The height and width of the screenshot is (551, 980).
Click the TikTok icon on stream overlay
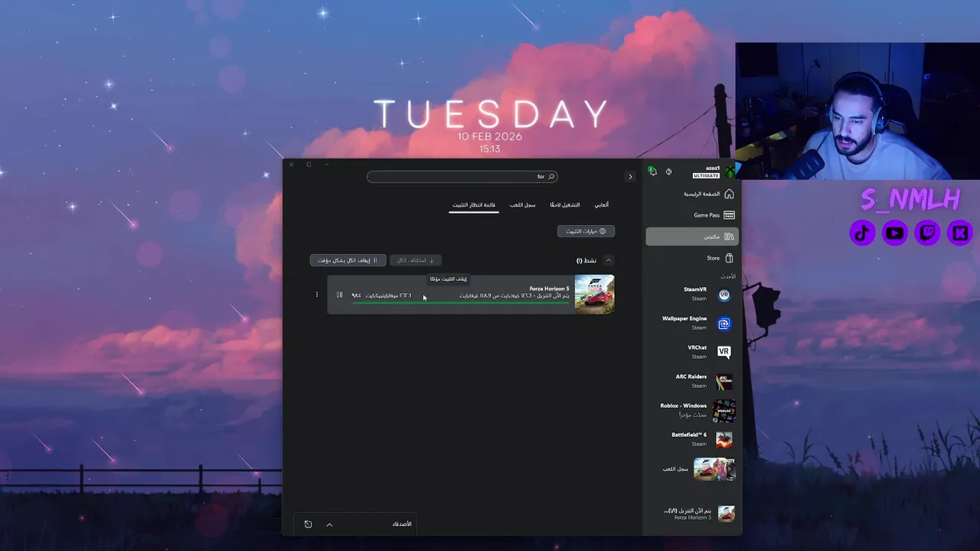click(x=863, y=233)
